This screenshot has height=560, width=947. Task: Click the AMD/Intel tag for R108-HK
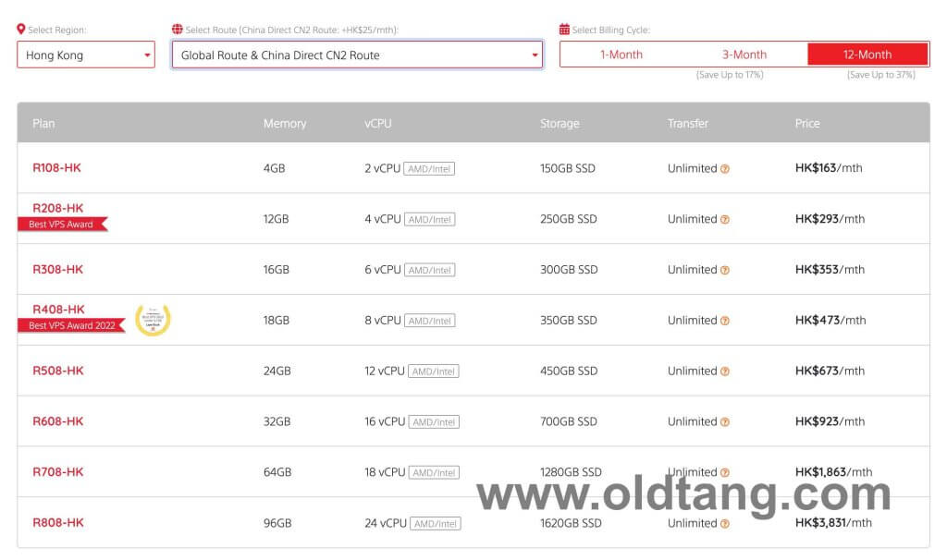pyautogui.click(x=429, y=169)
